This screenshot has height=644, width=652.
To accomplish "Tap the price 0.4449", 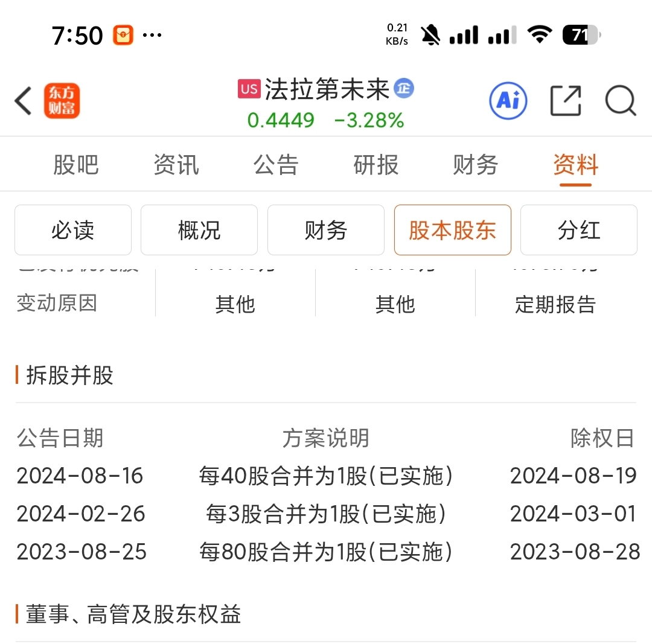I will pos(281,121).
